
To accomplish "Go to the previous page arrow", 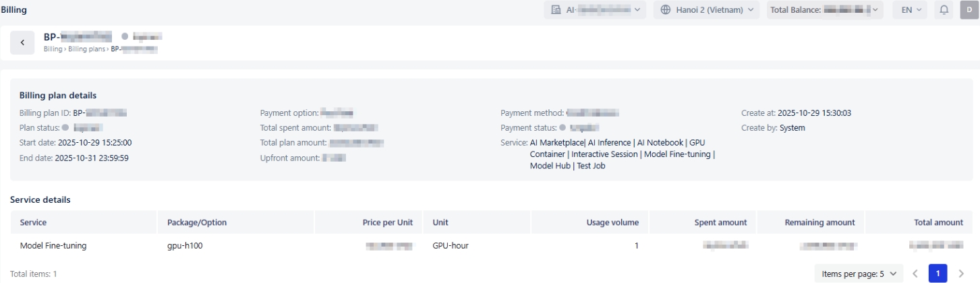I will pyautogui.click(x=915, y=274).
